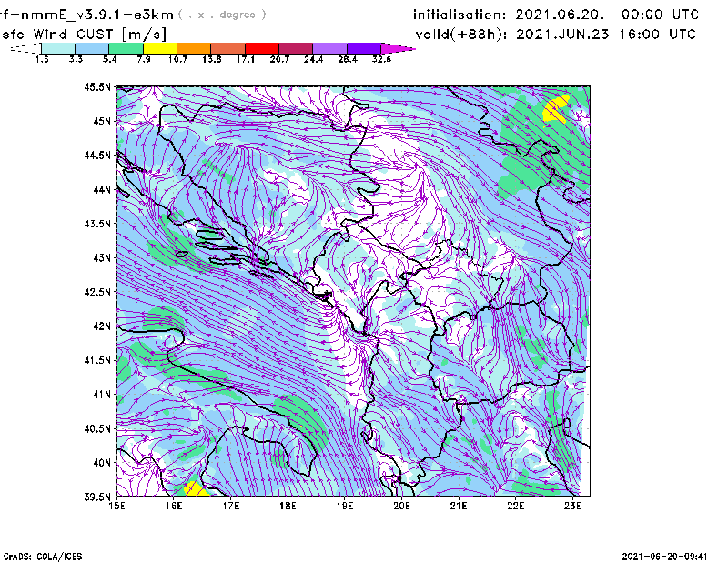
Task: Click the '42N' latitude tick label
Action: pos(100,326)
